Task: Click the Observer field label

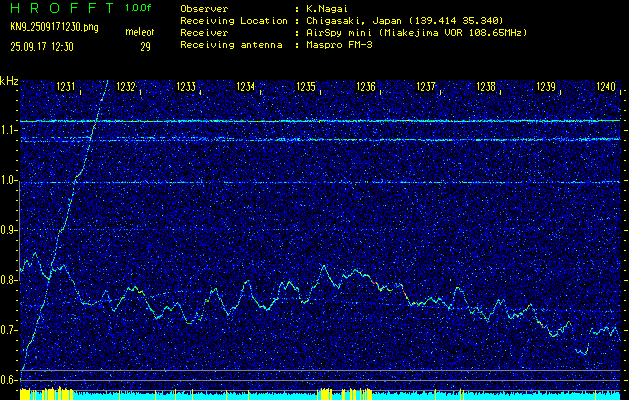Action: (x=204, y=9)
